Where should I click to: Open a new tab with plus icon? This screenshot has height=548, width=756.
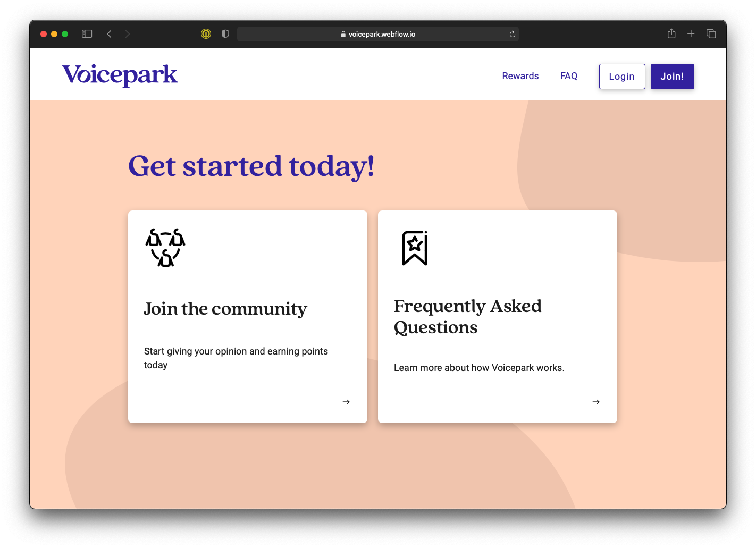point(691,34)
